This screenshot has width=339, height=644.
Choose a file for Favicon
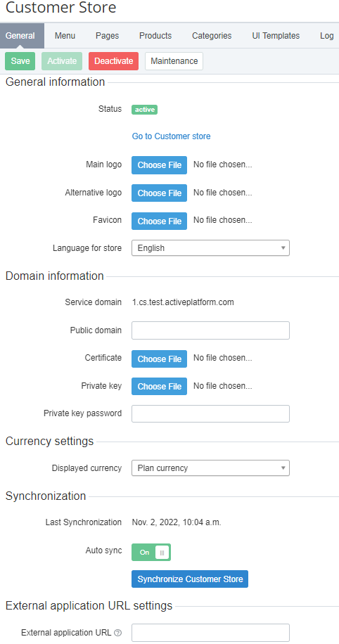[160, 221]
